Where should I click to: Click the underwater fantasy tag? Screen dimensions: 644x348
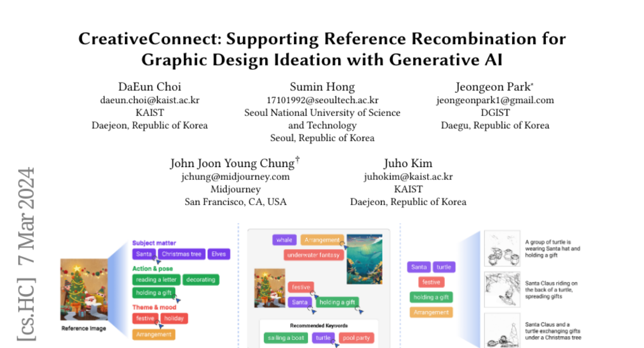click(313, 255)
